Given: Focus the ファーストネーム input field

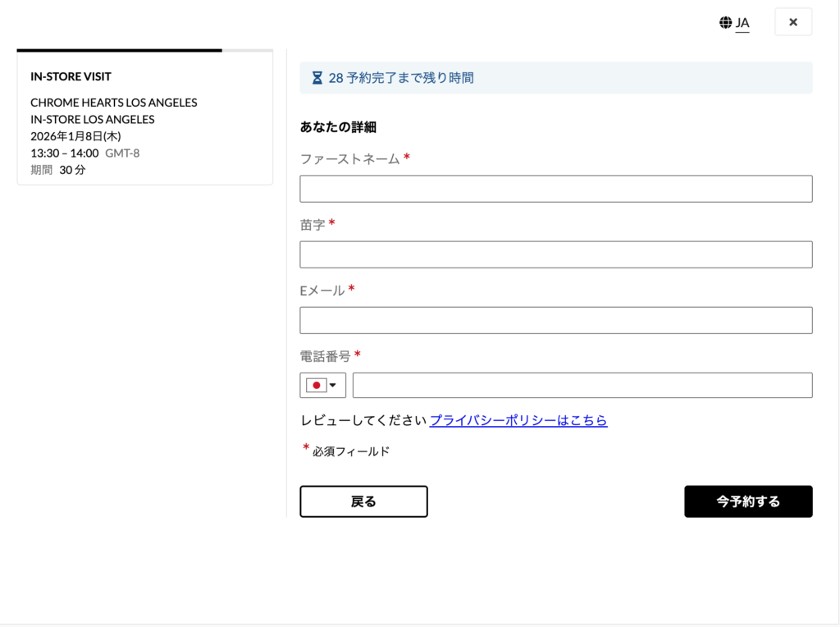Looking at the screenshot, I should (x=555, y=189).
